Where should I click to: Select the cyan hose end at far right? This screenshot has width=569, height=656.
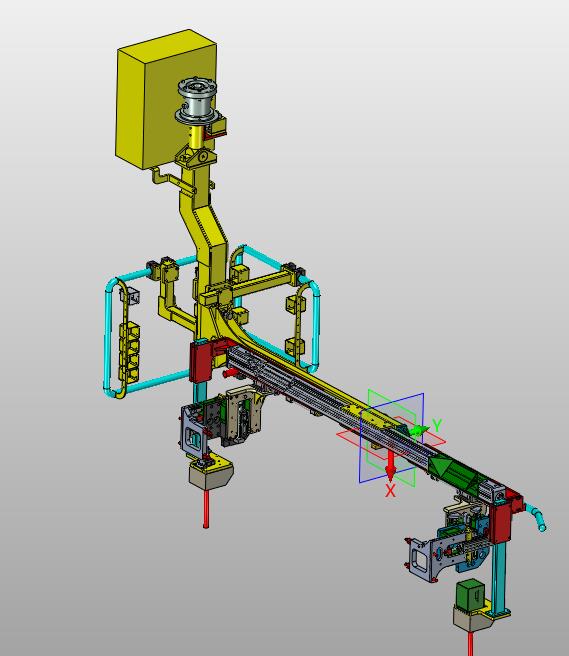pos(536,518)
